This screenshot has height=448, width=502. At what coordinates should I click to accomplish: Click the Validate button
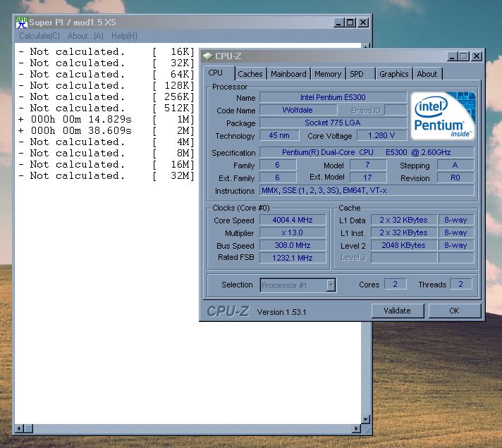[398, 311]
